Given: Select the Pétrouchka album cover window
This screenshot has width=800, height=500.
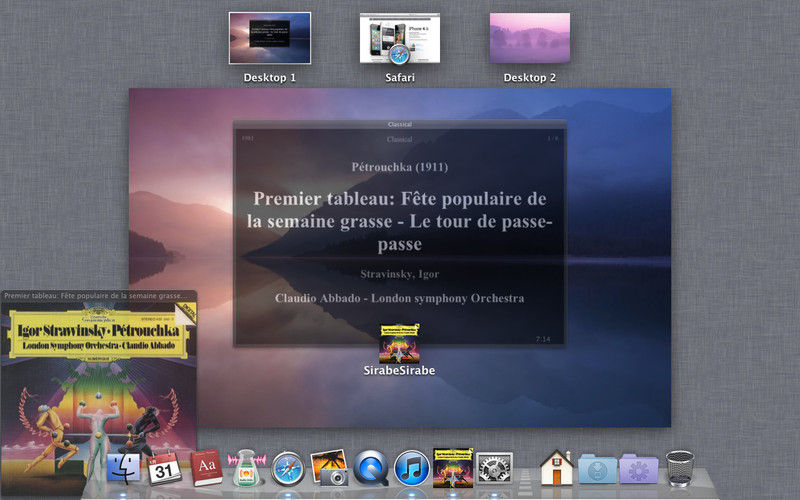Looking at the screenshot, I should pyautogui.click(x=98, y=393).
